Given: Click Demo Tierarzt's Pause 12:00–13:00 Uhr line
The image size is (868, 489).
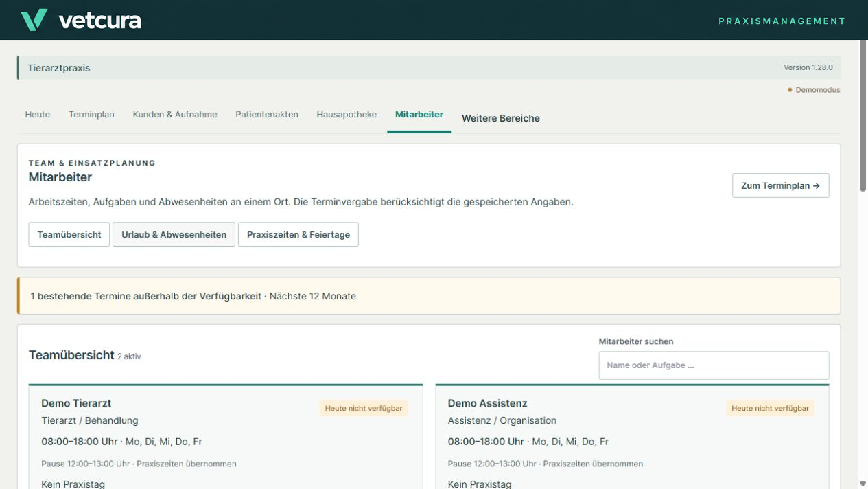Looking at the screenshot, I should pos(139,464).
